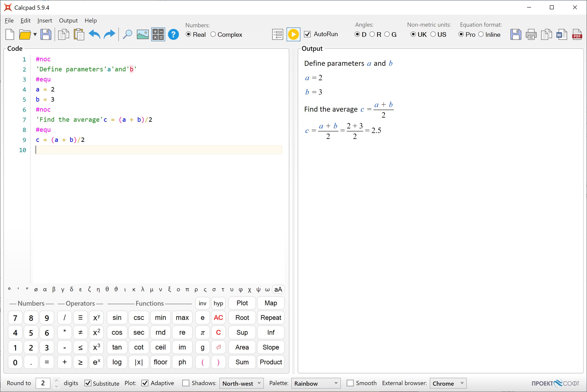The height and width of the screenshot is (392, 587).
Task: Export the output to PDF
Action: point(577,34)
